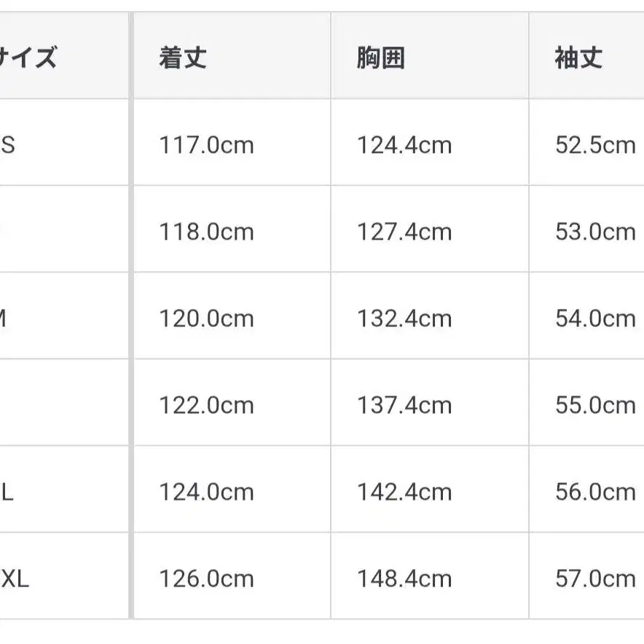Select the 54.0cm cell

point(595,318)
